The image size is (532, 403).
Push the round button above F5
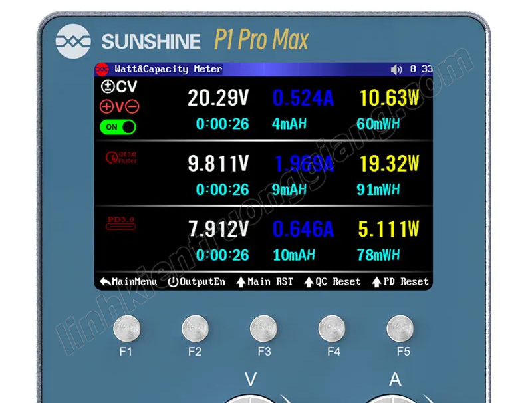click(400, 329)
